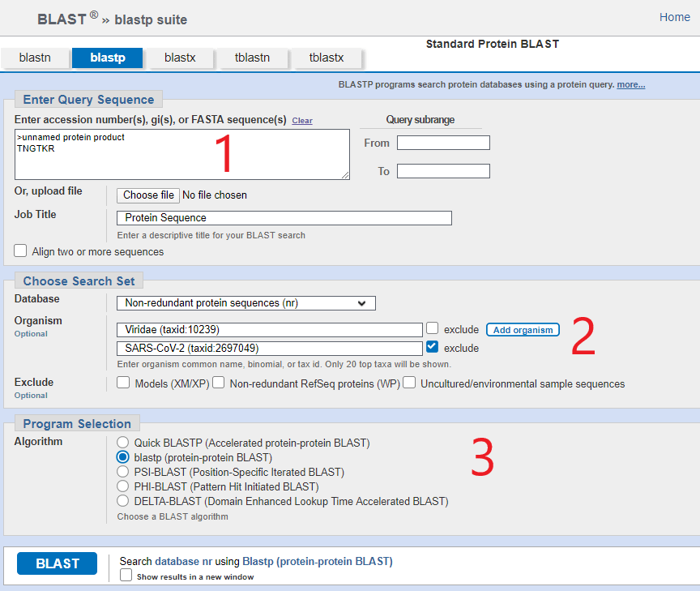The height and width of the screenshot is (591, 700).
Task: Click the Viridae organism input field
Action: tap(270, 330)
